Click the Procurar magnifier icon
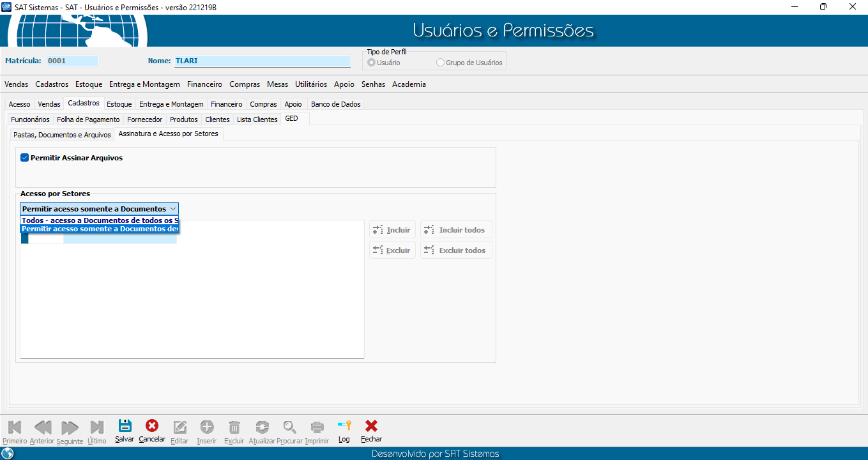This screenshot has height=460, width=868. (x=289, y=427)
